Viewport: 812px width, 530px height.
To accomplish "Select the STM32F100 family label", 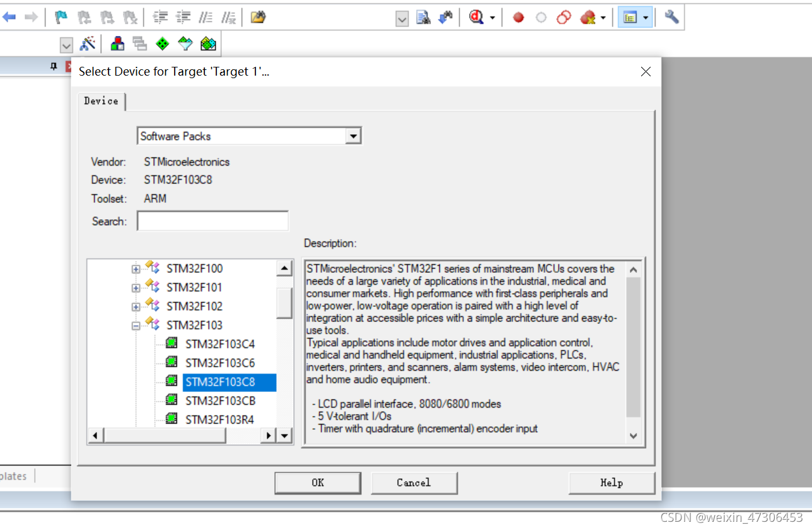I will (194, 268).
